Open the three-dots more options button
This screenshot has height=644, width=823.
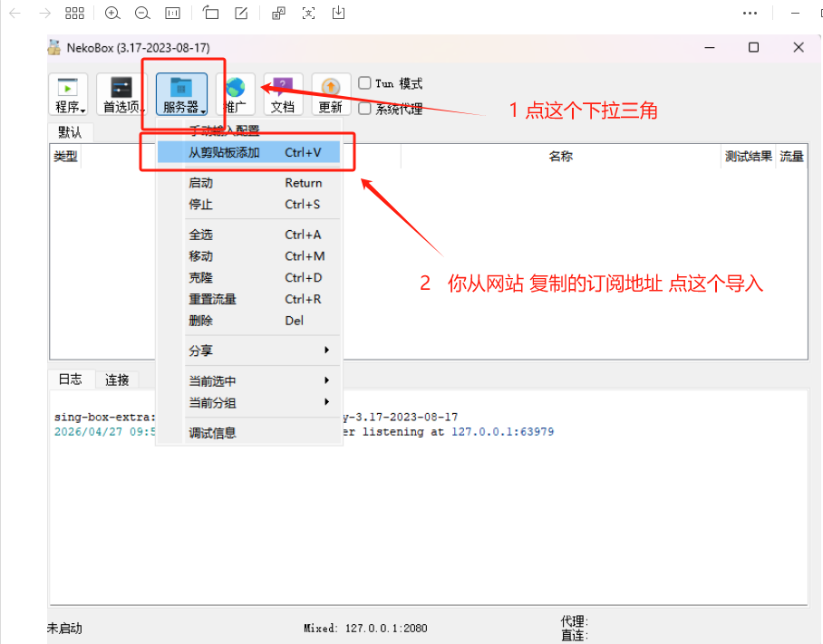pyautogui.click(x=750, y=13)
